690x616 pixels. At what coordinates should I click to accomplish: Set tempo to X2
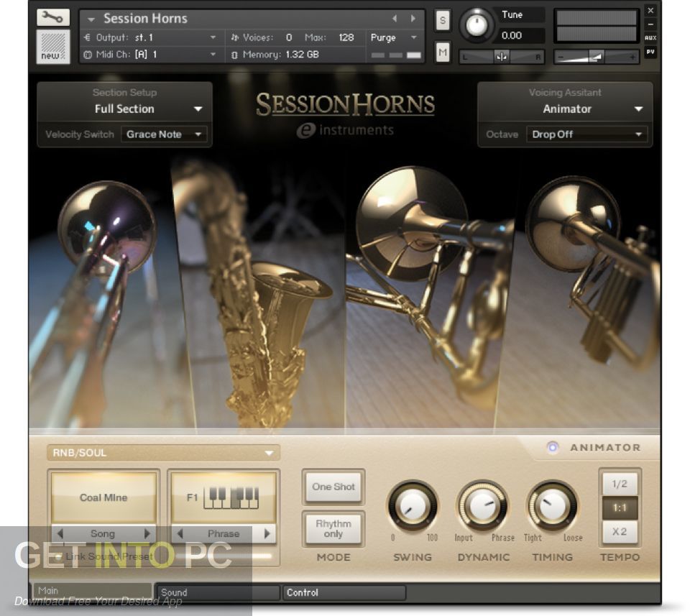pos(619,531)
